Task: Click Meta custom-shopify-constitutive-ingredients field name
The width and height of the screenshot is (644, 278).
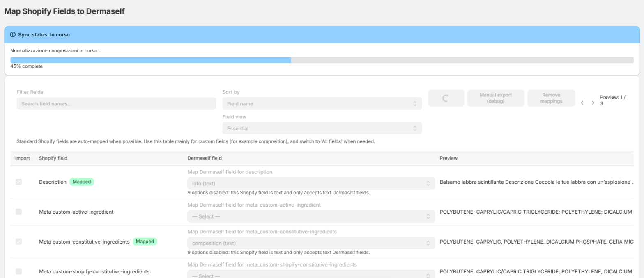Action: [x=94, y=271]
